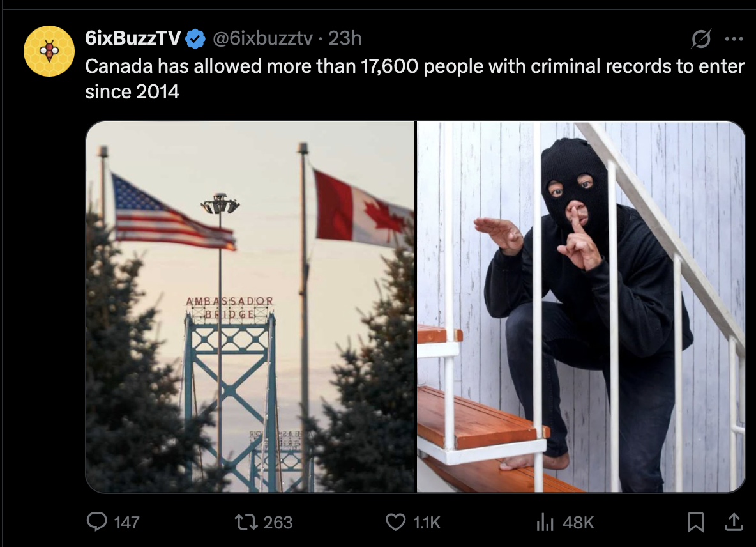Open the 6ixBuzzTV display name link
This screenshot has width=756, height=547.
point(133,38)
